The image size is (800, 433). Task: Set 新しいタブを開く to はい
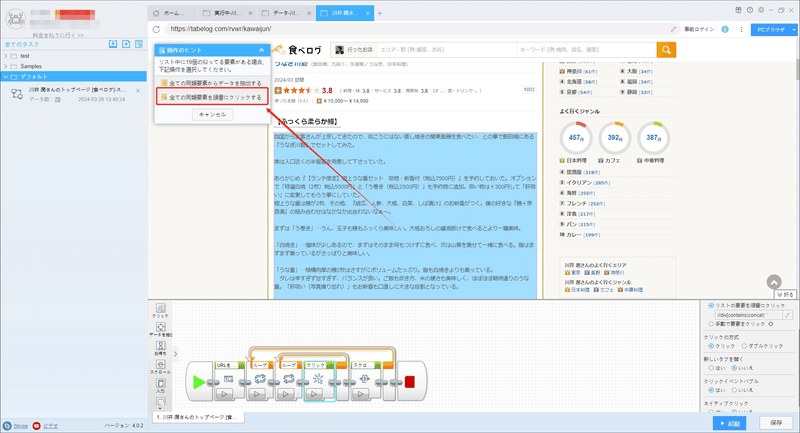pos(711,368)
